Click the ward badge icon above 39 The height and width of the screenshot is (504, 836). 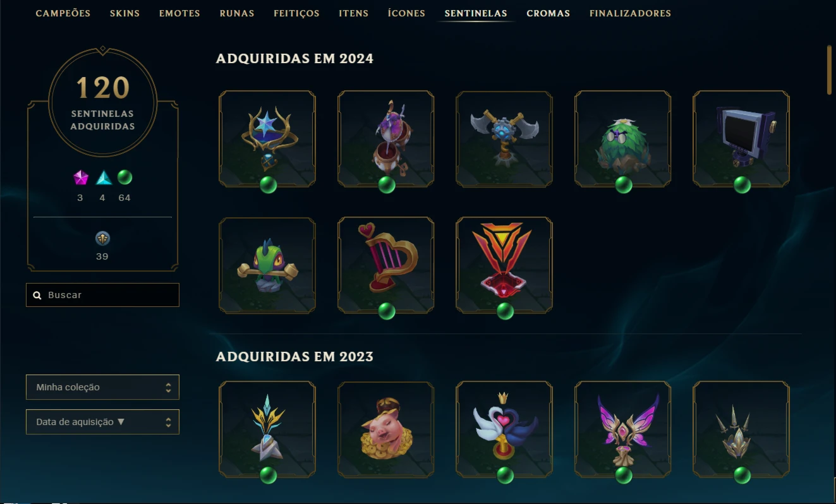pos(102,238)
